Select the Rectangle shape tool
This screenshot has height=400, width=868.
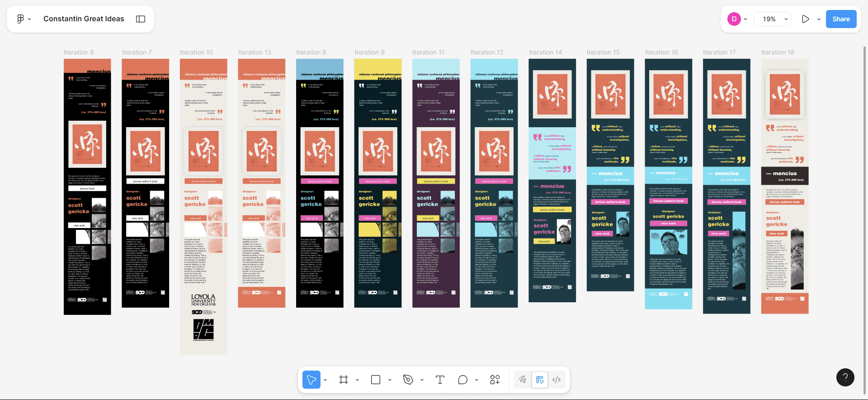(376, 380)
